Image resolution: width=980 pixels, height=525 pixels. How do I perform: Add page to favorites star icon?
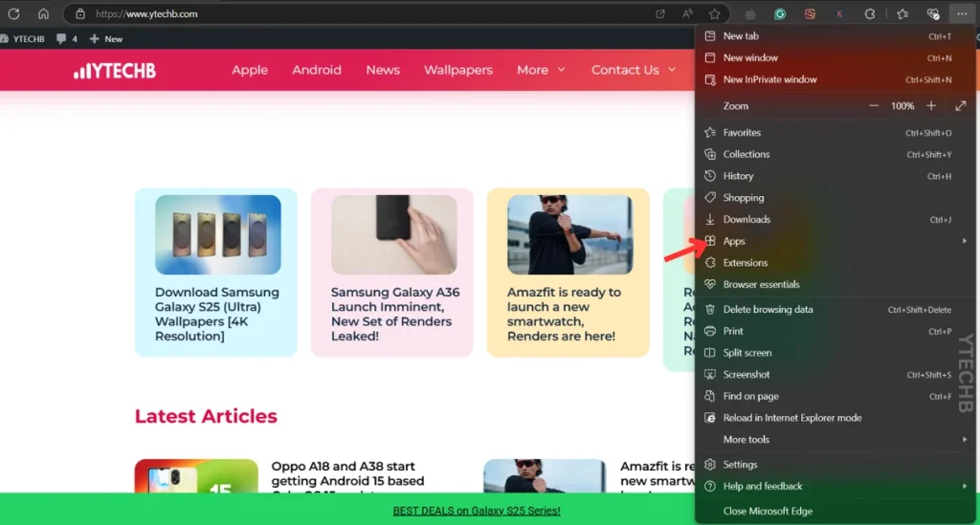714,13
